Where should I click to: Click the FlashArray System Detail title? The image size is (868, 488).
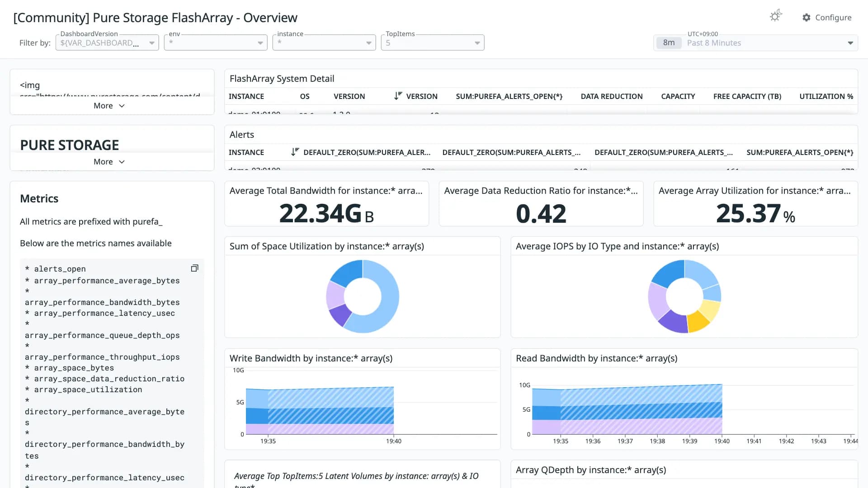click(x=282, y=79)
